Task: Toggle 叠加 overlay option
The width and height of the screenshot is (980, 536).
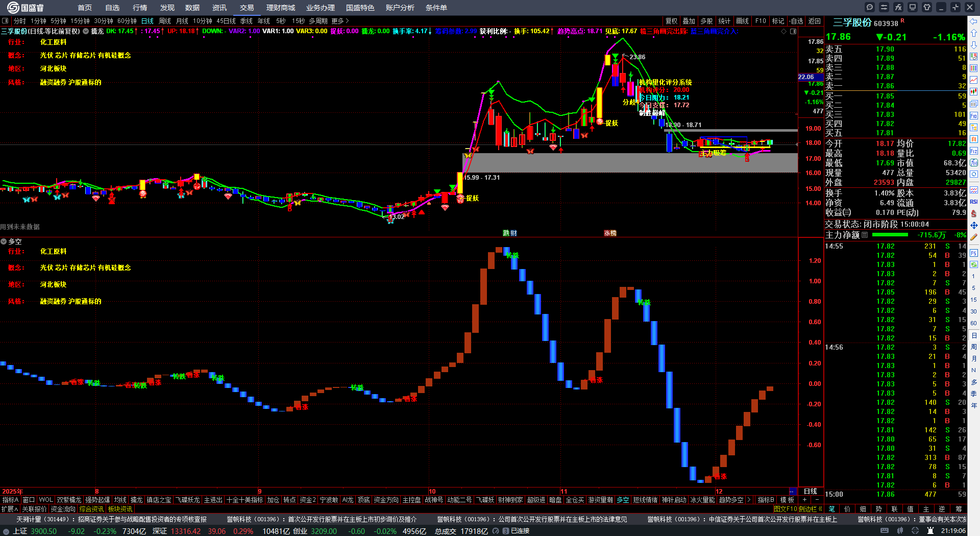Action: tap(689, 21)
